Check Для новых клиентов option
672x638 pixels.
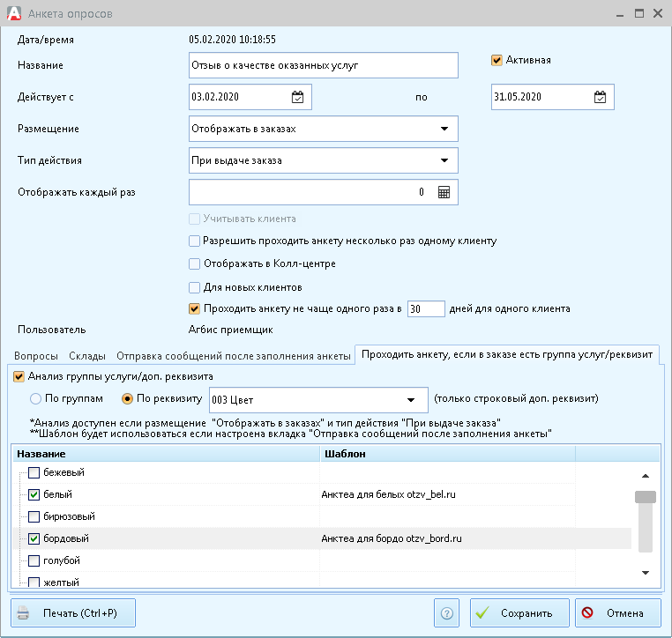coord(194,287)
